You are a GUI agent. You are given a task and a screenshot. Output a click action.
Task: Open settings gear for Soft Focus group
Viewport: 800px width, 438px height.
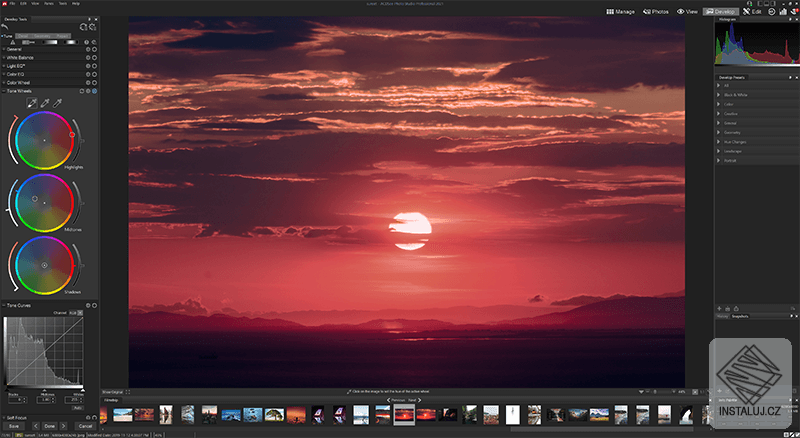(x=88, y=418)
